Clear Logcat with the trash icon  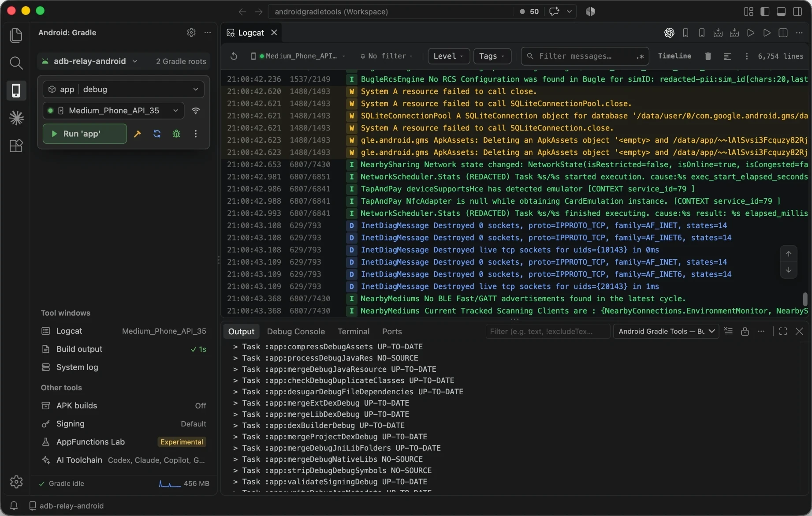point(708,56)
